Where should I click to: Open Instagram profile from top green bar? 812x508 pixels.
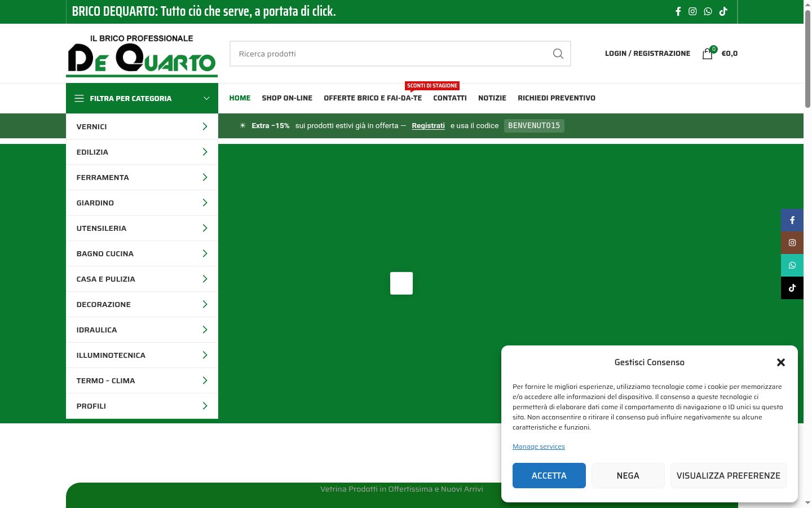pyautogui.click(x=692, y=11)
